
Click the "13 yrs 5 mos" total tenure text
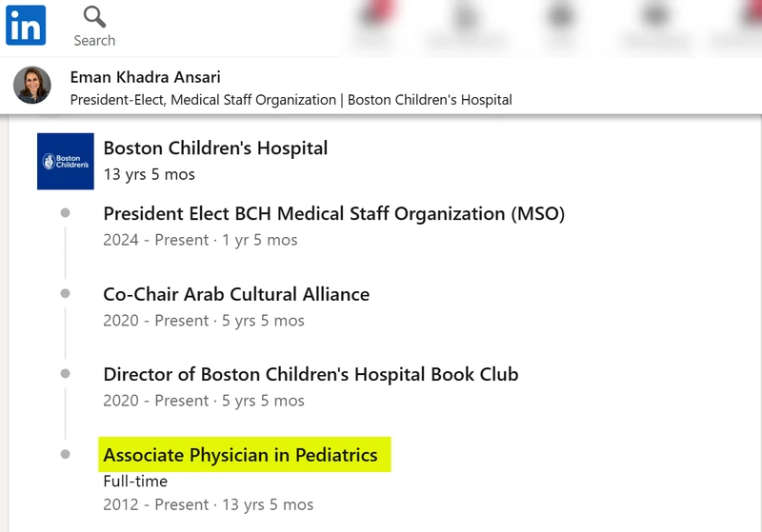coord(149,174)
